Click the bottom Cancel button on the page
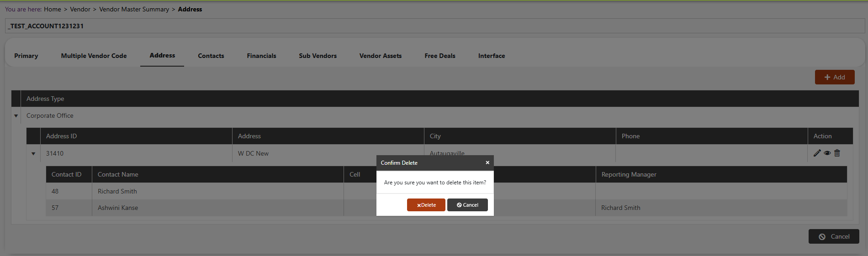Image resolution: width=868 pixels, height=256 pixels. pyautogui.click(x=834, y=236)
